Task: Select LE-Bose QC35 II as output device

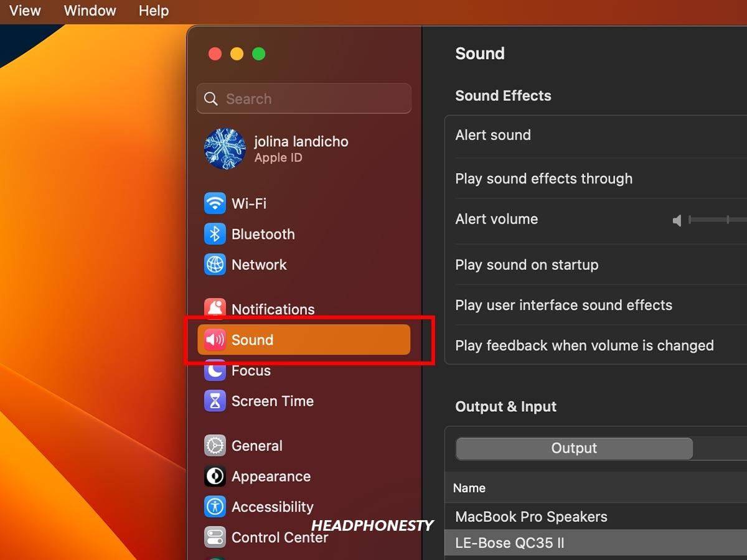Action: (x=510, y=543)
